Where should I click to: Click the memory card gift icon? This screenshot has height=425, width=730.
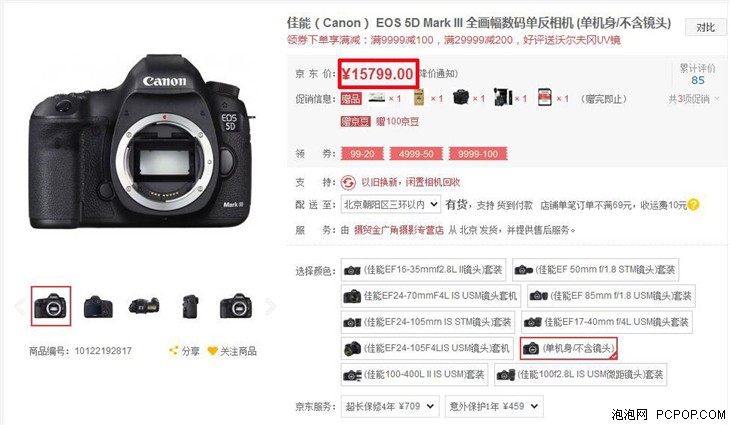[x=544, y=97]
